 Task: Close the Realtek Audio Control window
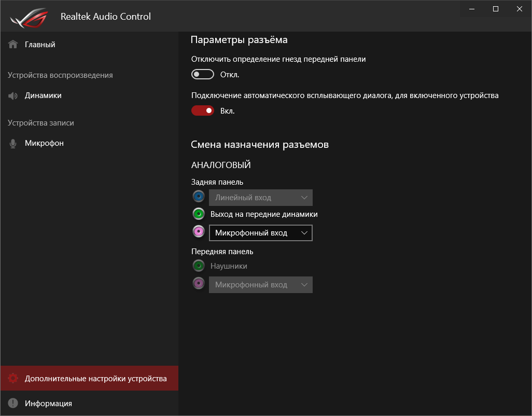click(519, 9)
